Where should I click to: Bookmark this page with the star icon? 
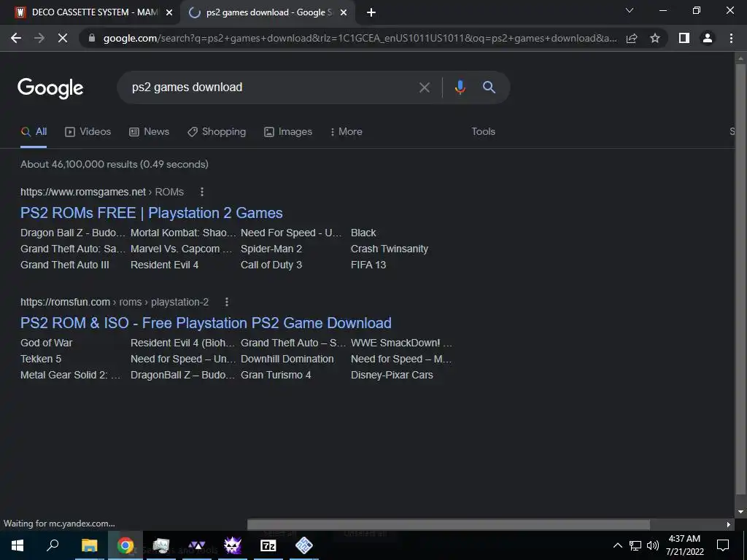[655, 38]
